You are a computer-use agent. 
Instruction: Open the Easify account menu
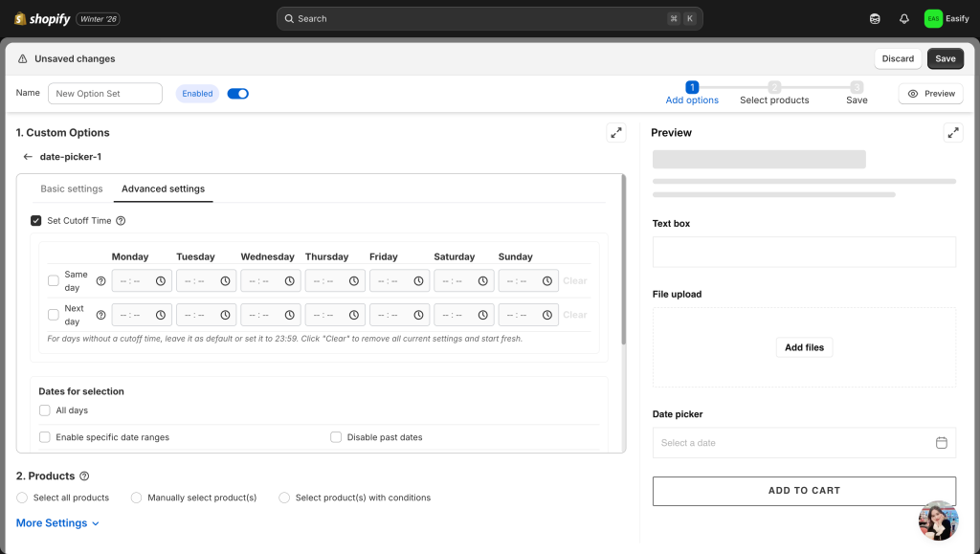[x=947, y=18]
